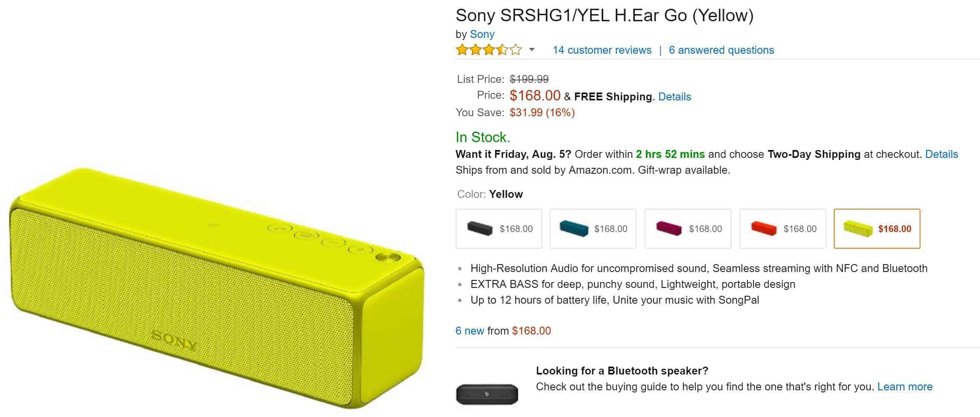
Task: Click the Sony SRSHG1/YEL product title
Action: click(x=604, y=15)
